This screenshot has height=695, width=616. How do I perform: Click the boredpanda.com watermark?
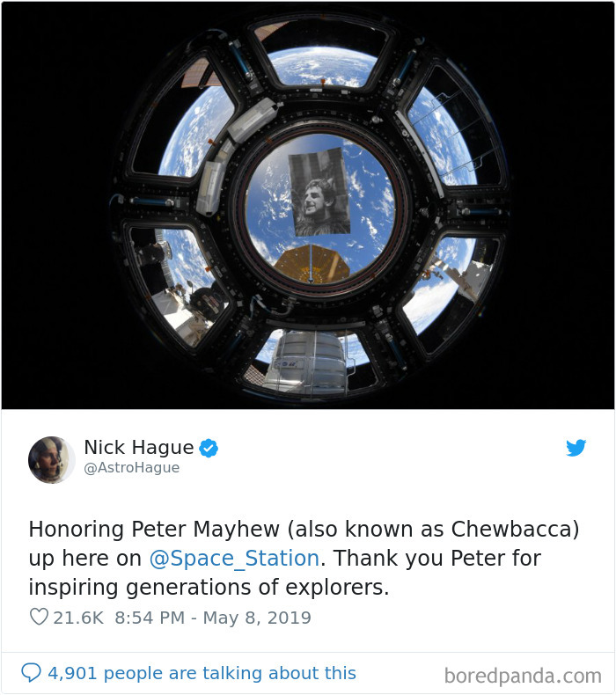[x=523, y=676]
